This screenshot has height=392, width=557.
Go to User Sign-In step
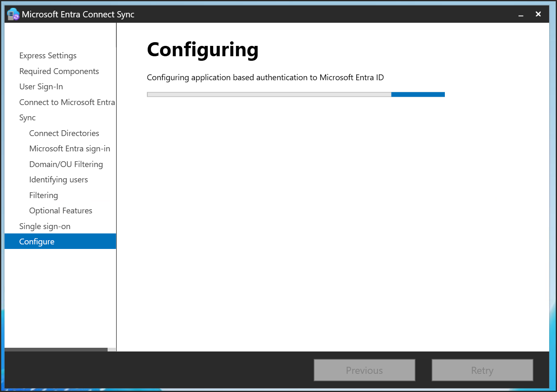41,86
